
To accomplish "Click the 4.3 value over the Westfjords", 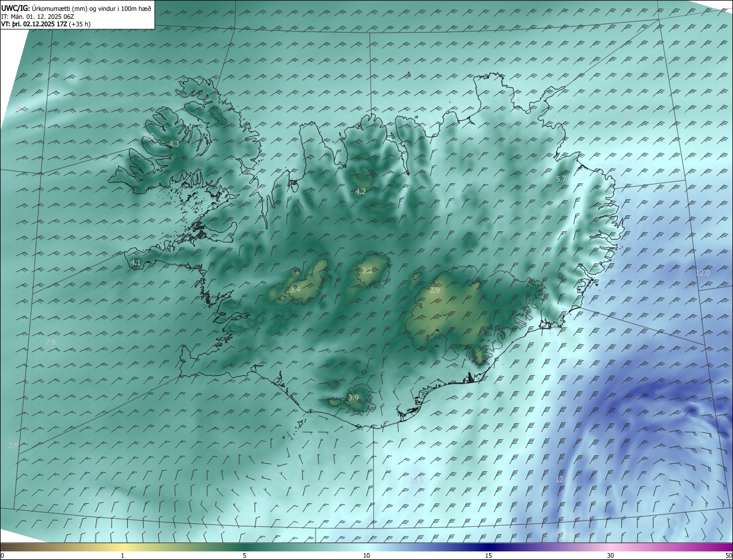I will click(175, 144).
